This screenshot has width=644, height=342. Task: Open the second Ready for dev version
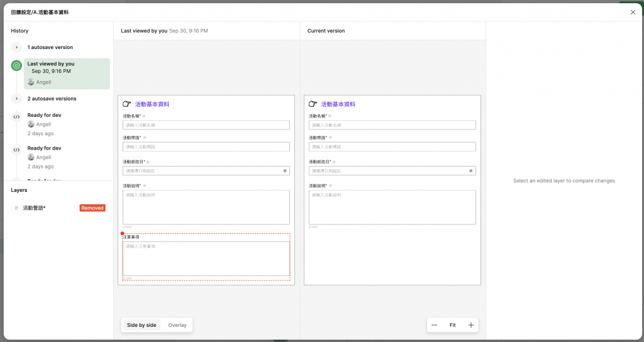coord(45,148)
